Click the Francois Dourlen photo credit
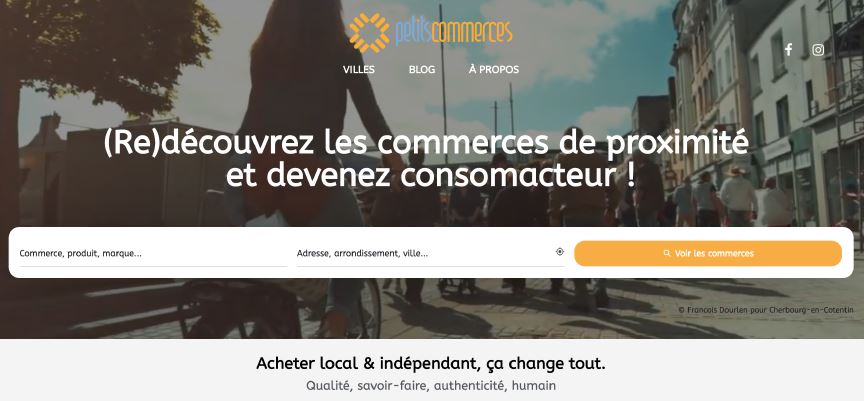The image size is (864, 401). pyautogui.click(x=766, y=310)
